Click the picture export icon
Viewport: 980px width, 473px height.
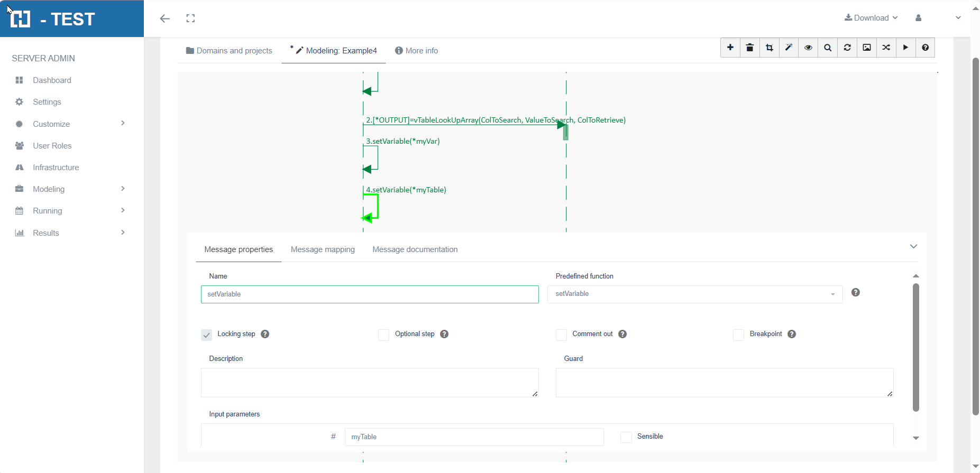867,48
